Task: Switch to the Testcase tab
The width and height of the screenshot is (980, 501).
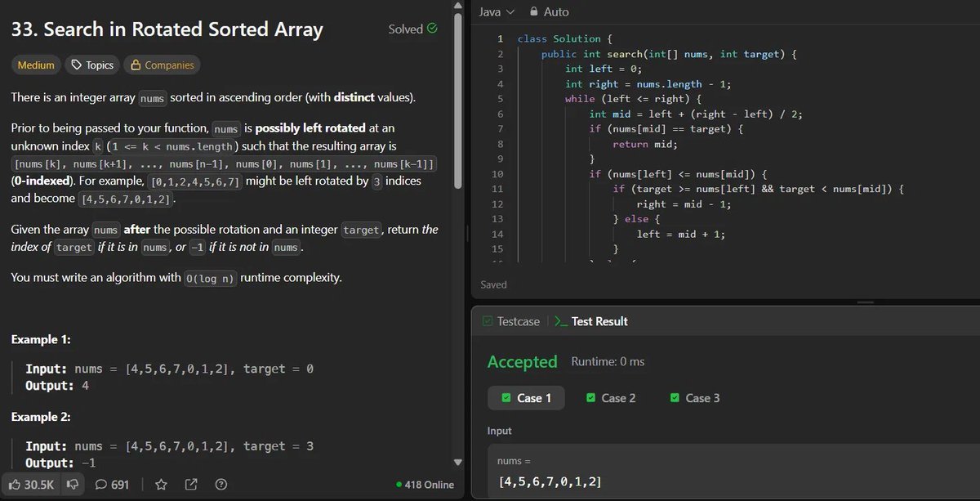Action: (511, 321)
